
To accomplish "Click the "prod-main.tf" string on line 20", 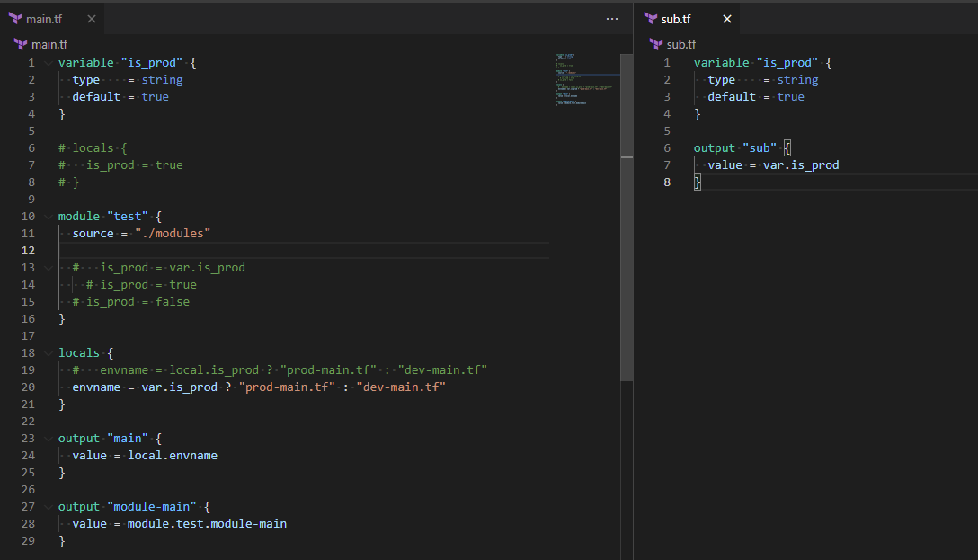I will click(x=287, y=387).
